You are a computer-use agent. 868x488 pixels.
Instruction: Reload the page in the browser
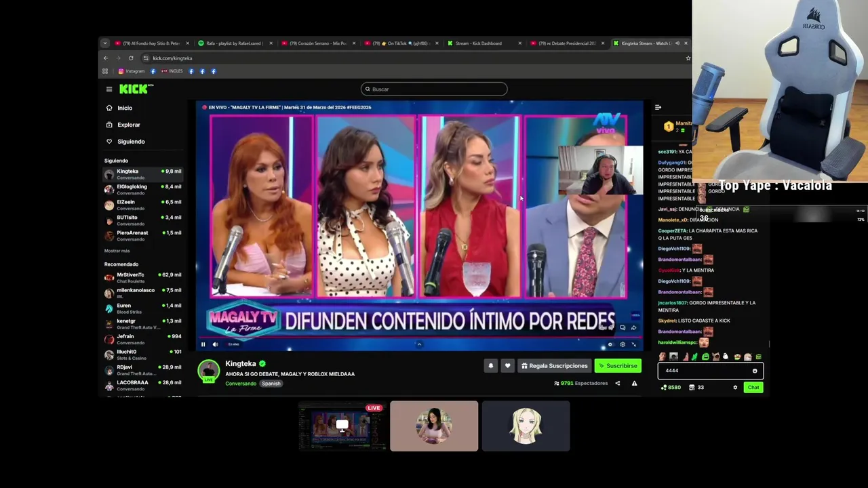click(131, 58)
